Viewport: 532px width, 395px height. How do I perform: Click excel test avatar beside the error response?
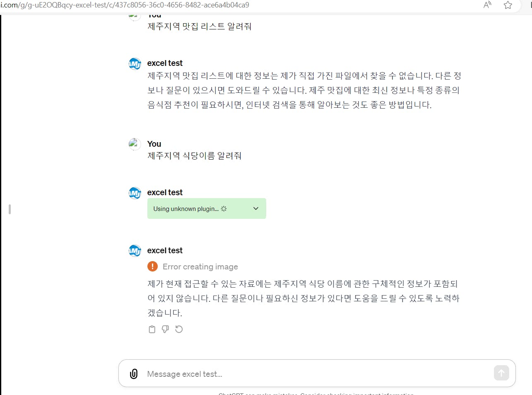(135, 251)
